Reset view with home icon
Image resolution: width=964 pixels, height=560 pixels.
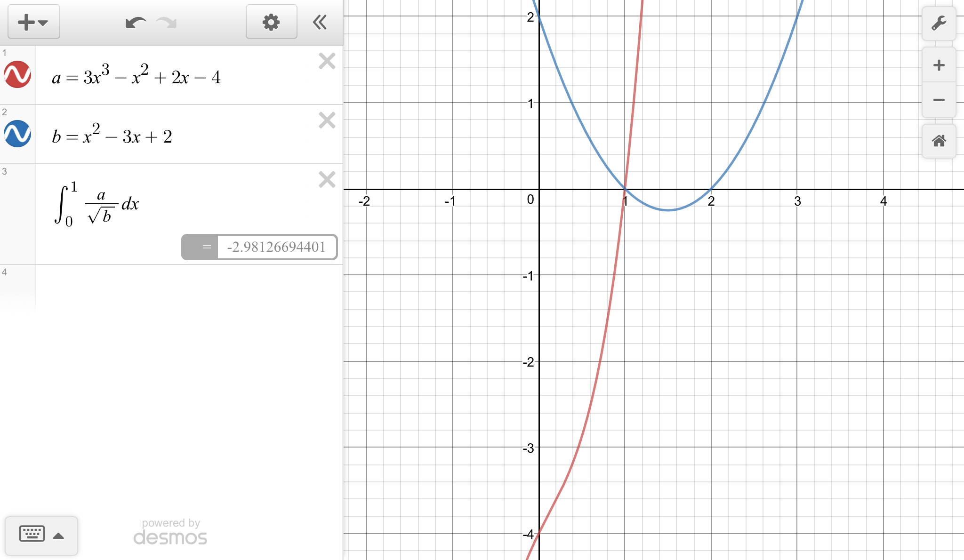pyautogui.click(x=939, y=141)
